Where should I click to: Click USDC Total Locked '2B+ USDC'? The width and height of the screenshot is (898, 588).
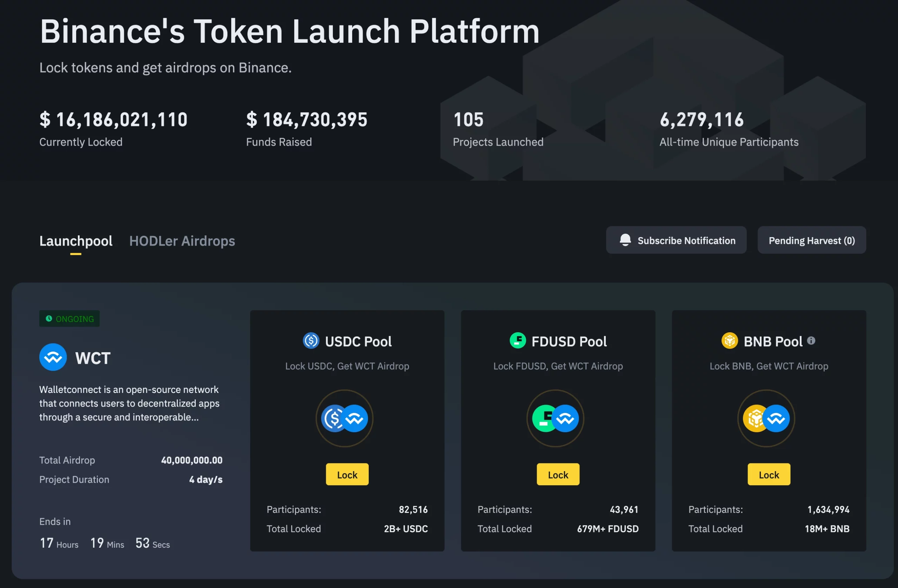click(406, 529)
